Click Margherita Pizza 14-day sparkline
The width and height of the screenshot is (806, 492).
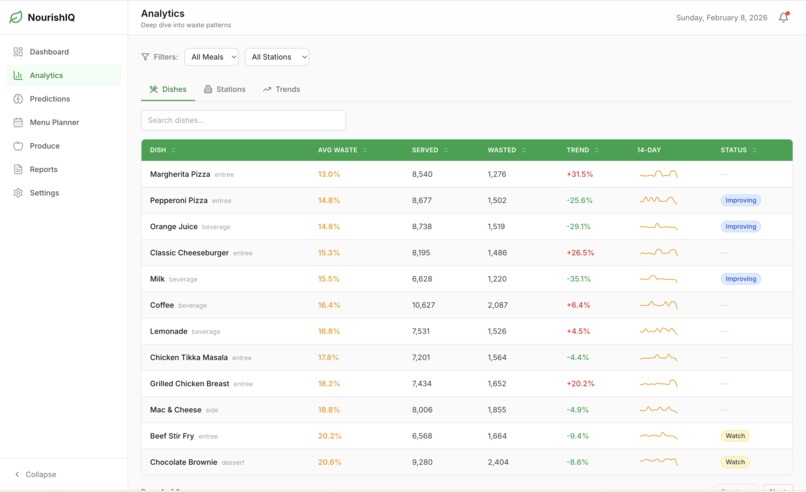point(658,174)
